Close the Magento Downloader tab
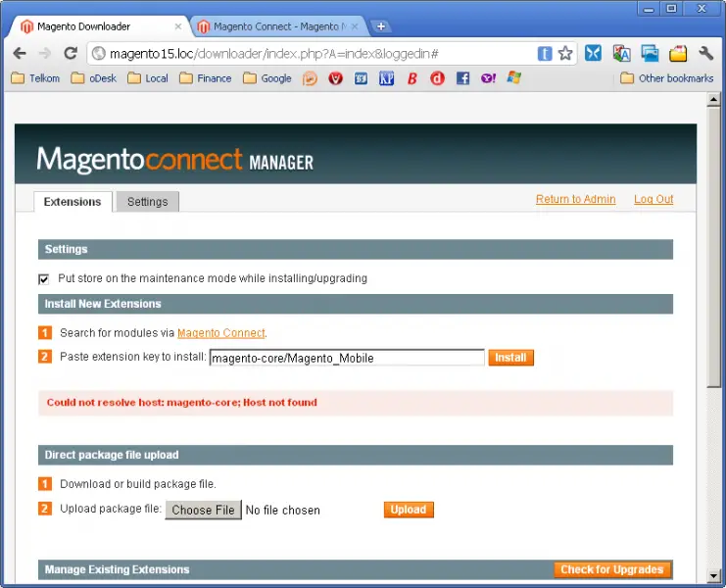This screenshot has width=726, height=588. click(x=177, y=26)
